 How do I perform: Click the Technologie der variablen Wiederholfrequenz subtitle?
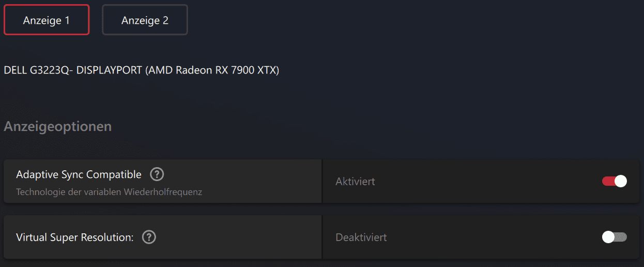click(109, 192)
